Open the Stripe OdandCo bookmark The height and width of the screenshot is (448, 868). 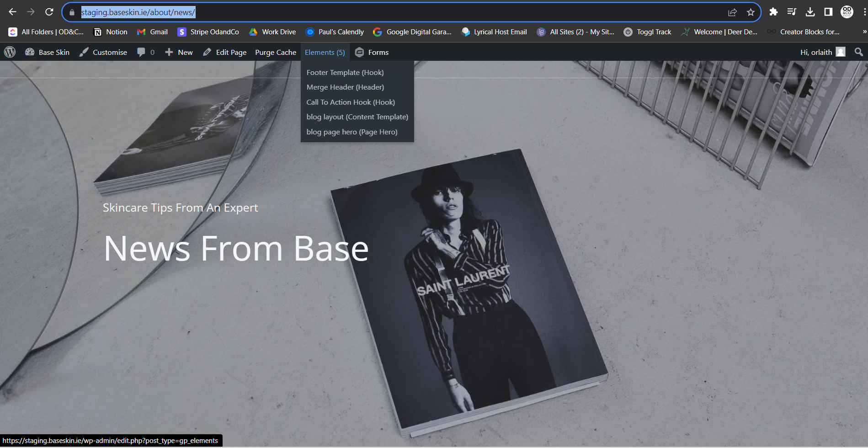[208, 32]
